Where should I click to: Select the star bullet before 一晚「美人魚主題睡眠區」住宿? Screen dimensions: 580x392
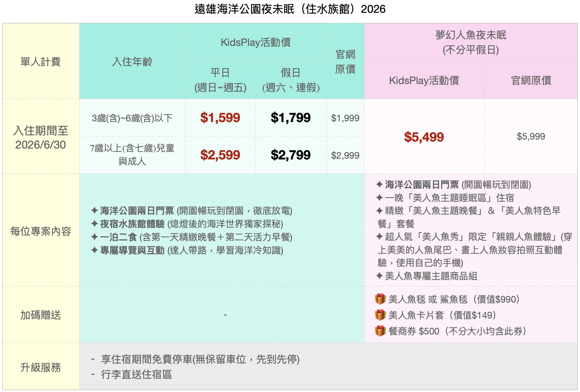pyautogui.click(x=380, y=198)
